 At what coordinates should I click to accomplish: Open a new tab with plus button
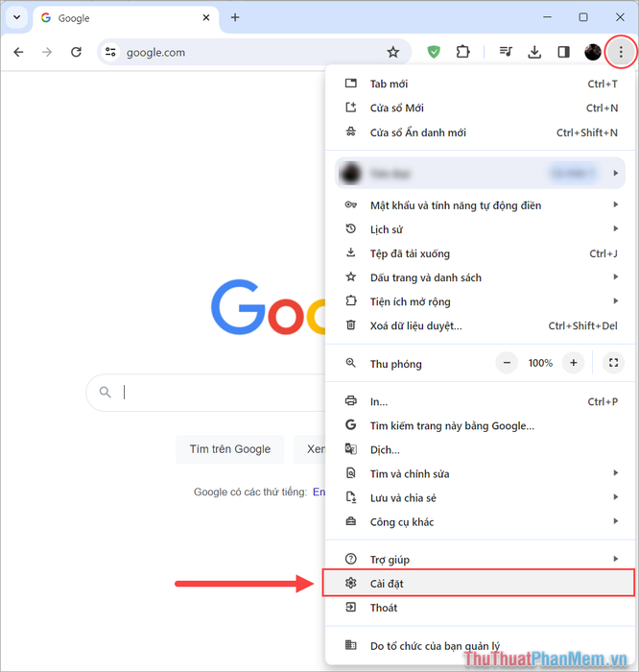pyautogui.click(x=235, y=17)
